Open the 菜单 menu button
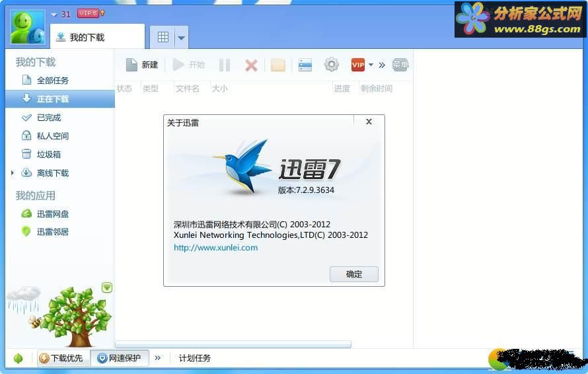Screen dimensions: 588x374 [x=400, y=65]
